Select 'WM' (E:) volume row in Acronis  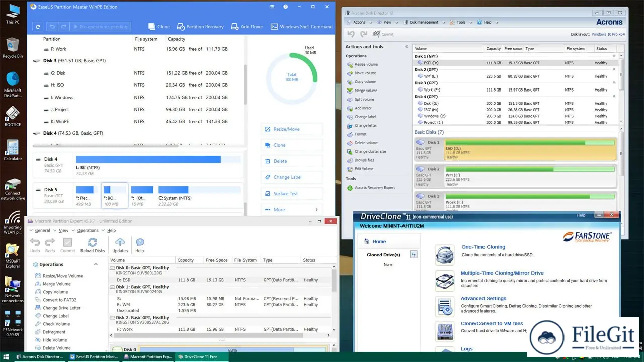click(515, 76)
